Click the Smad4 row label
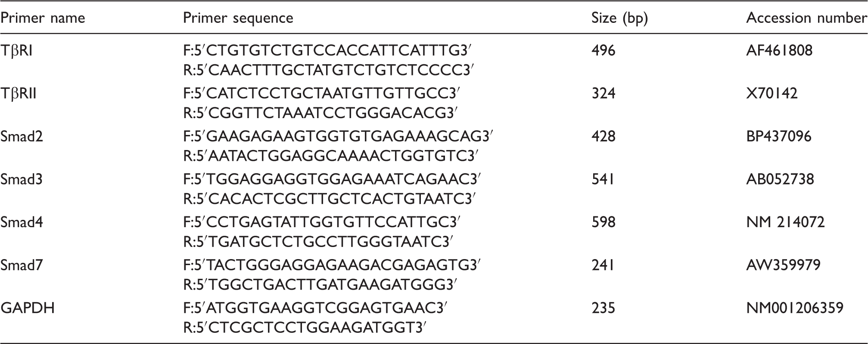 coord(22,222)
